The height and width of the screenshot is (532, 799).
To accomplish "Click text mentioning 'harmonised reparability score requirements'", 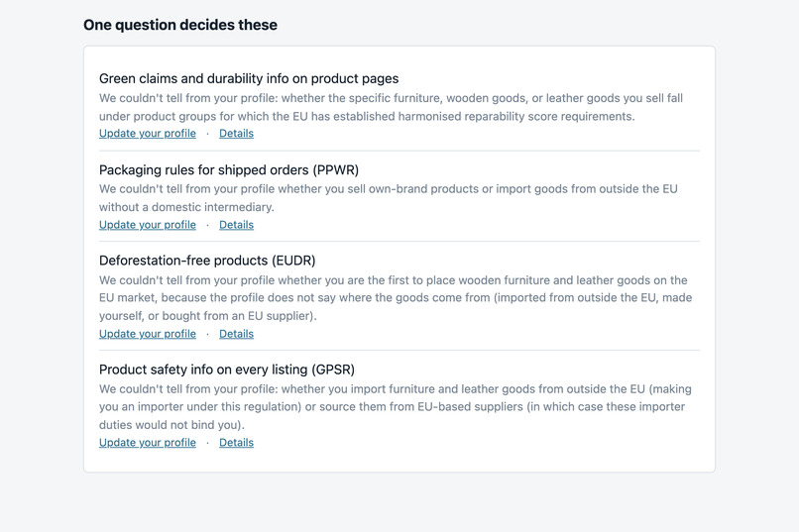I will pyautogui.click(x=516, y=116).
